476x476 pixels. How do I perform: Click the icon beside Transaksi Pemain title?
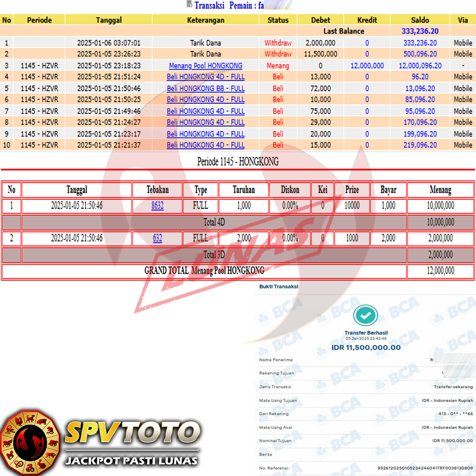coord(189,5)
